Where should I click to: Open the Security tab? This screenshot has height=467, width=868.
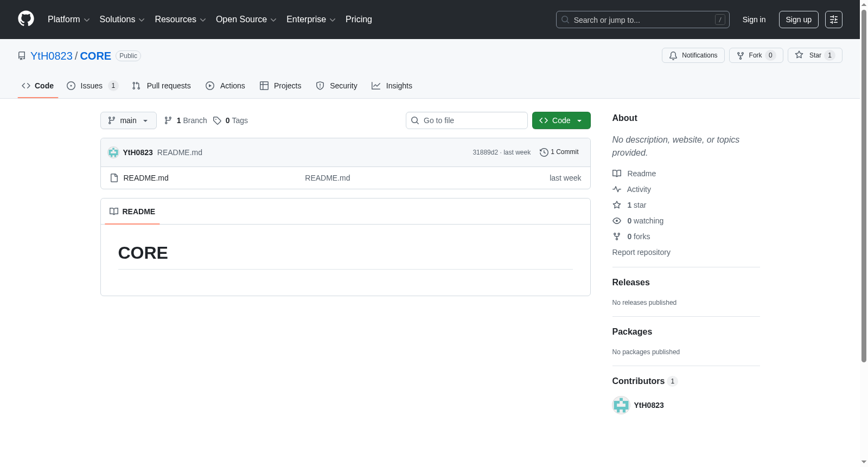click(337, 86)
